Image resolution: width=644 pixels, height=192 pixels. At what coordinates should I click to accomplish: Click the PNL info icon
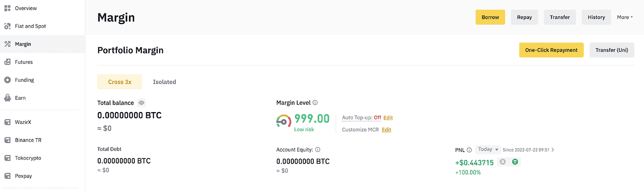469,150
